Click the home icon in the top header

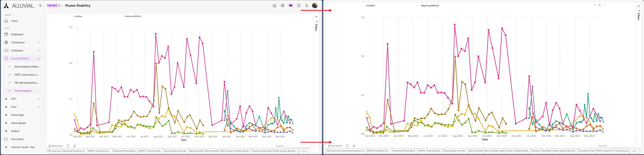(x=275, y=6)
